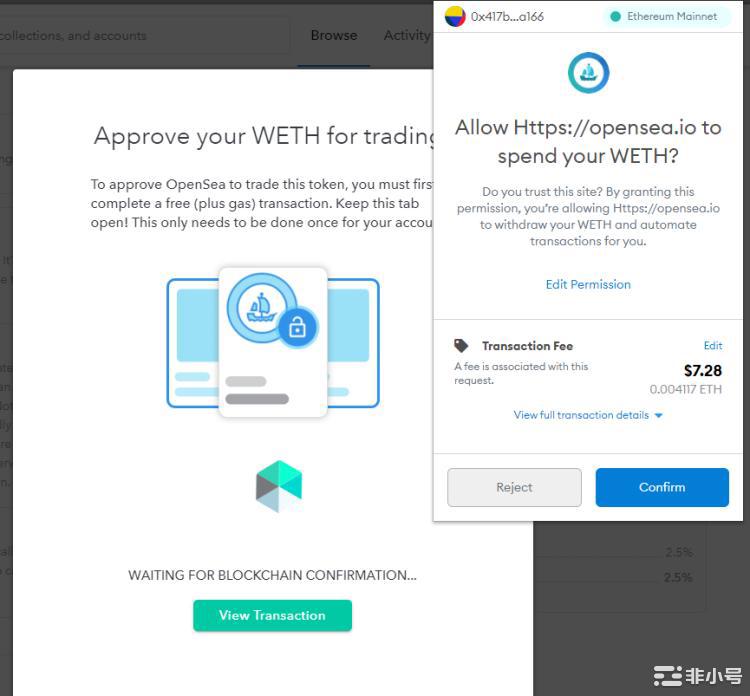750x696 pixels.
Task: Click the price tag icon beside Transaction Fee
Action: tap(461, 345)
